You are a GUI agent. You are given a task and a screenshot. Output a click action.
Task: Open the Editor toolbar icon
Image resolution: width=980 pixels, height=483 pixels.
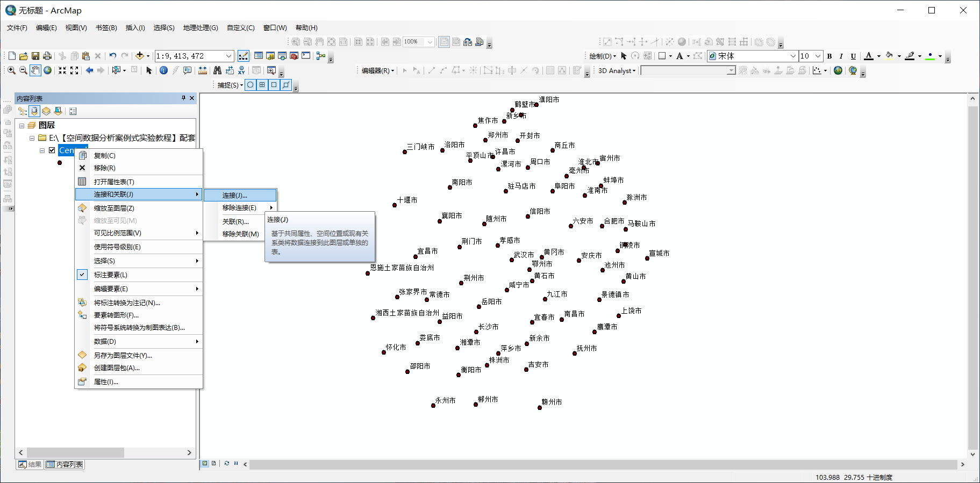pyautogui.click(x=243, y=56)
